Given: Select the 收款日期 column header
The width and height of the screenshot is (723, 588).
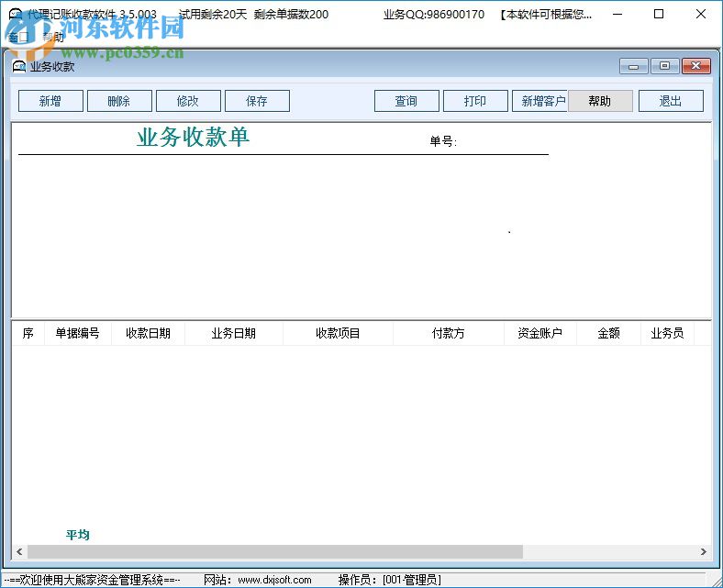Looking at the screenshot, I should [x=148, y=333].
